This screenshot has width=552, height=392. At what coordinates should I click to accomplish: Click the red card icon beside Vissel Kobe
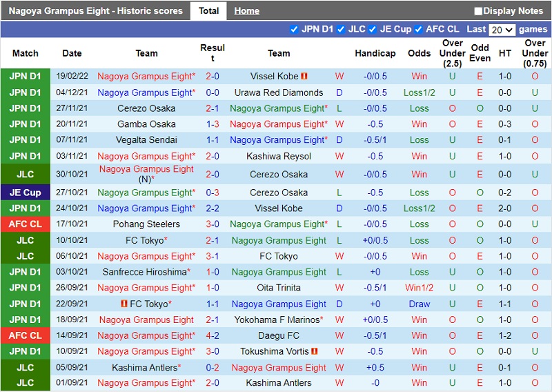tap(304, 77)
